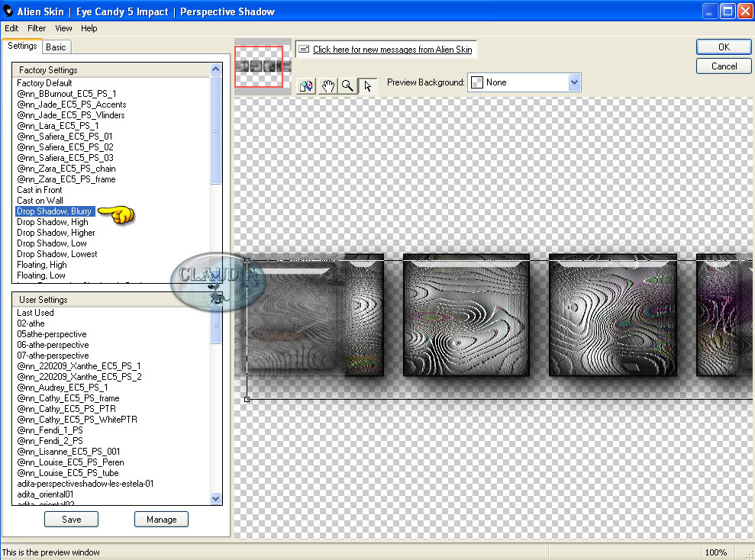Select Drop Shadow, Blurry preset

click(x=54, y=211)
